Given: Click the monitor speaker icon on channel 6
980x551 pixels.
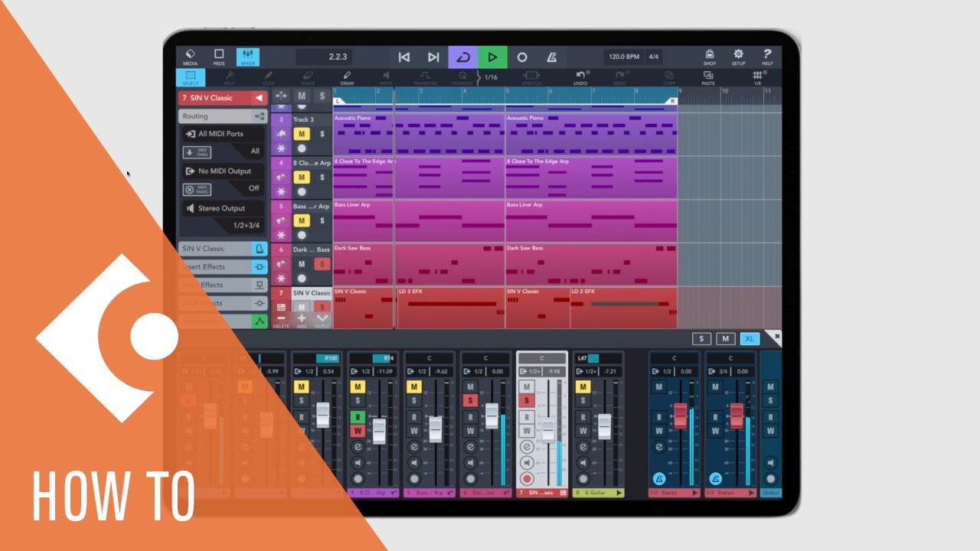Looking at the screenshot, I should [470, 462].
